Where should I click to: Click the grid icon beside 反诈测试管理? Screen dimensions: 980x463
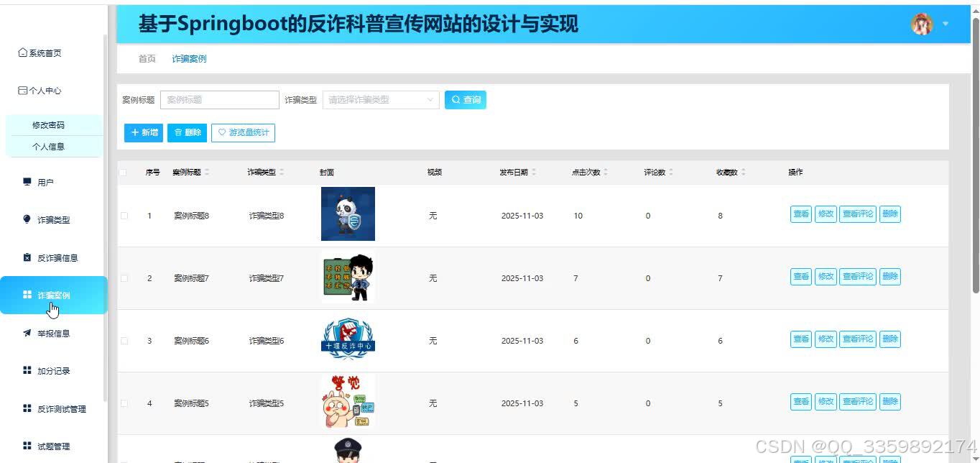(27, 408)
